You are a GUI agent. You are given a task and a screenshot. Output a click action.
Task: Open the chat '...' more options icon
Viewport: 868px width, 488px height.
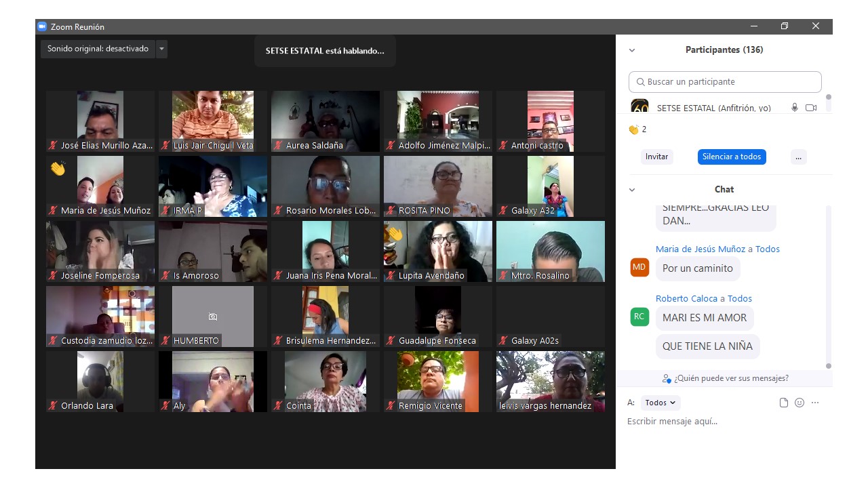click(815, 403)
